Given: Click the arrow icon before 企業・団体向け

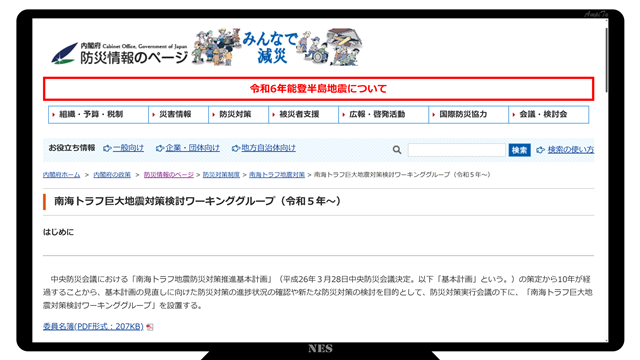Looking at the screenshot, I should [x=160, y=148].
